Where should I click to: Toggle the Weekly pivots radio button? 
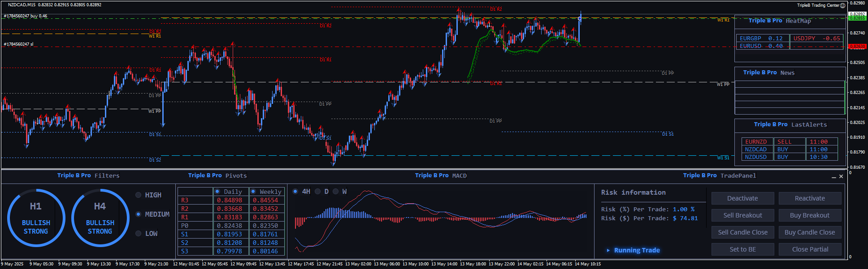(253, 192)
